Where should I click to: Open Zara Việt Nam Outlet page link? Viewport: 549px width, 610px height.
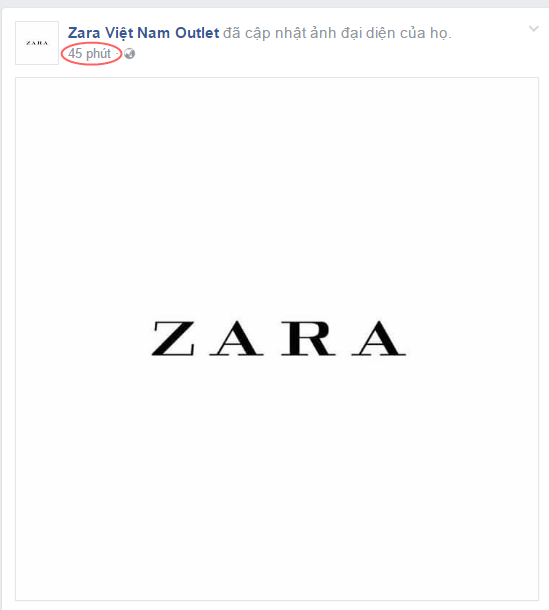click(143, 33)
